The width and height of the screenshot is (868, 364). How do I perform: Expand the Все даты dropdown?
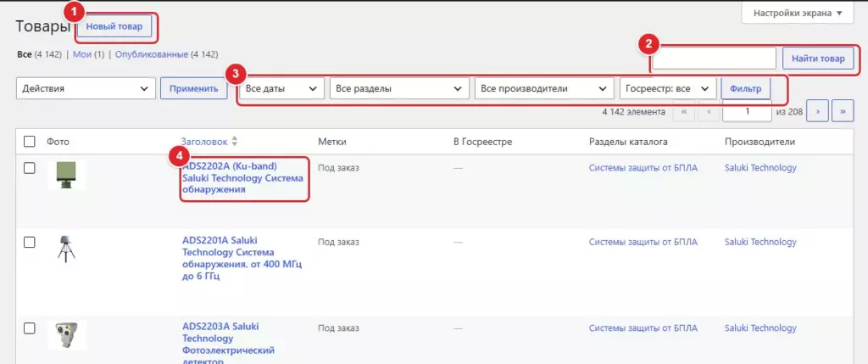281,88
